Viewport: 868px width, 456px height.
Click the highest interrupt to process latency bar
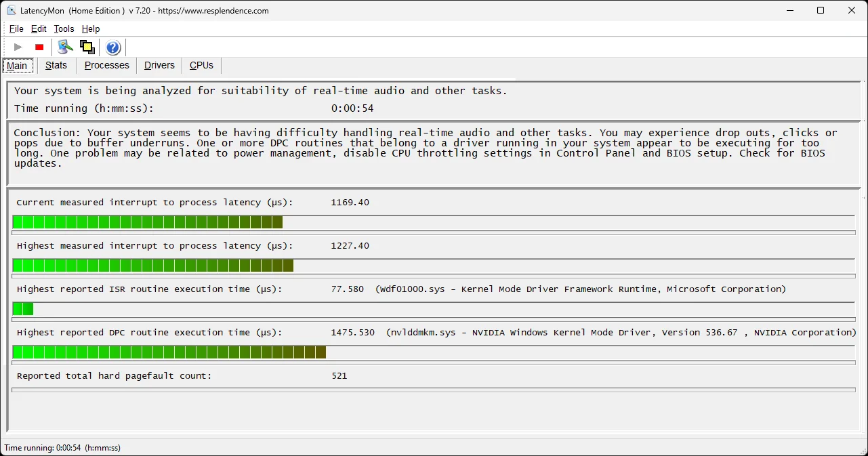(x=434, y=266)
